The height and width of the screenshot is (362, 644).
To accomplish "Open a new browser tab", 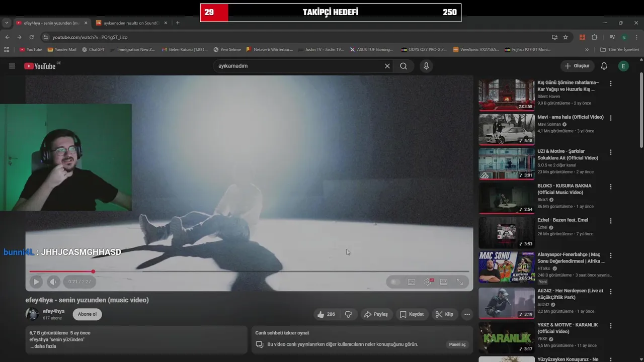I will [x=178, y=23].
